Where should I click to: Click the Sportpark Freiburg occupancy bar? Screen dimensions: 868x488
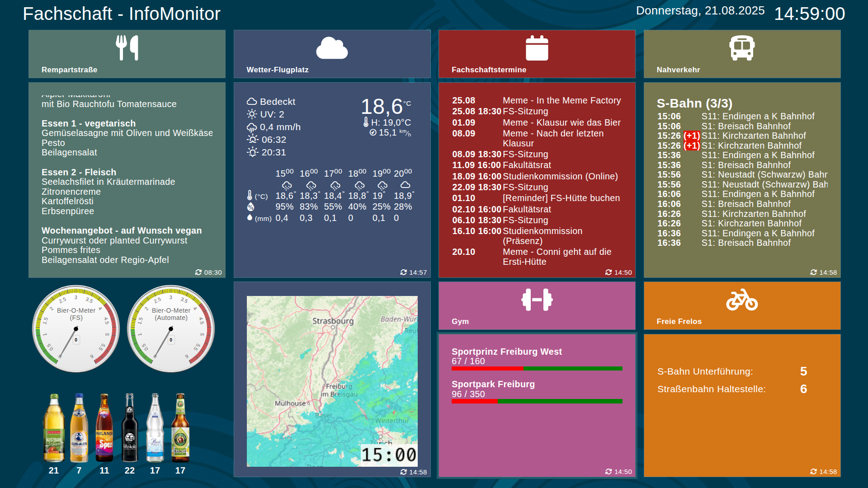(537, 401)
